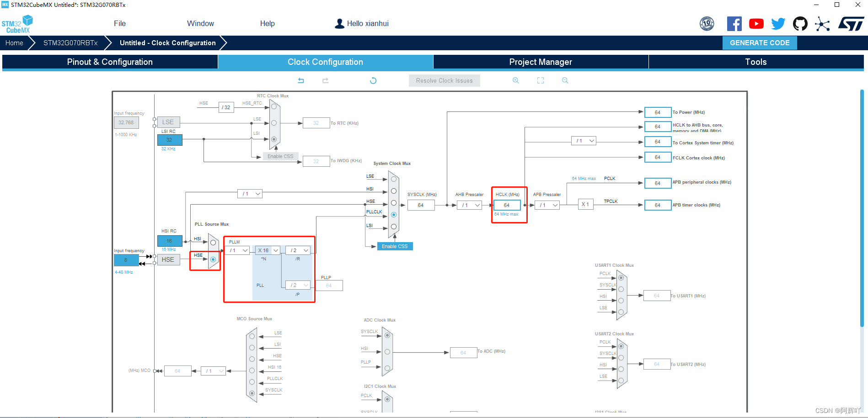Image resolution: width=868 pixels, height=418 pixels.
Task: Click the zoom out magnifier icon
Action: click(x=565, y=80)
